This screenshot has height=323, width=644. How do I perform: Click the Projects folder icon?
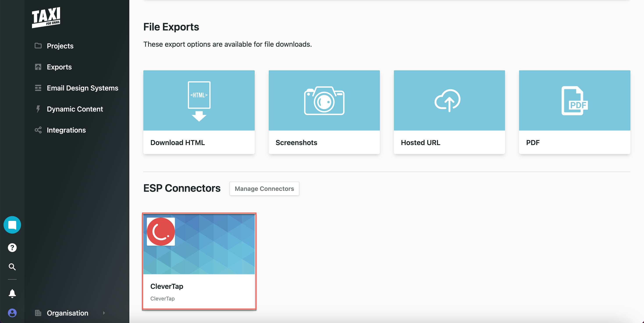point(38,46)
